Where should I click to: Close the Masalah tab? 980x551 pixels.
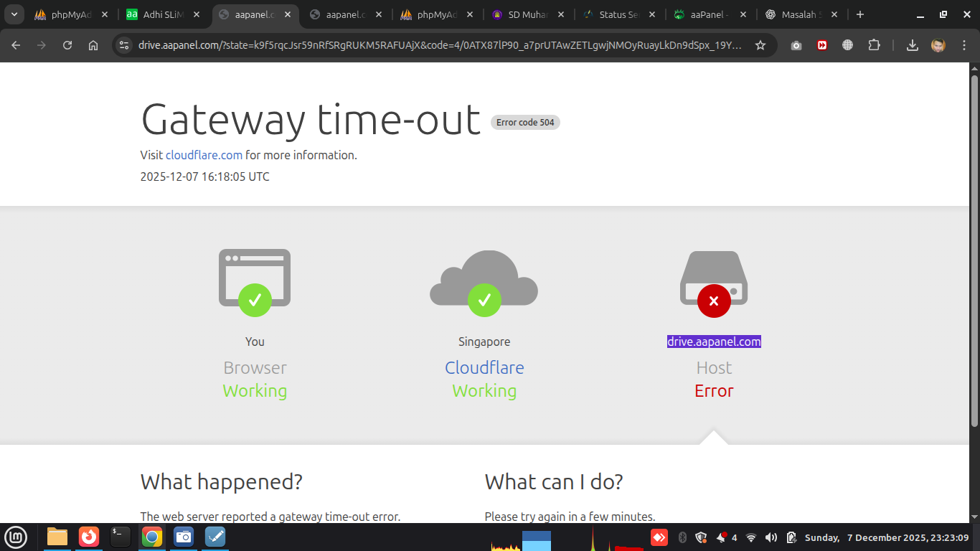834,14
